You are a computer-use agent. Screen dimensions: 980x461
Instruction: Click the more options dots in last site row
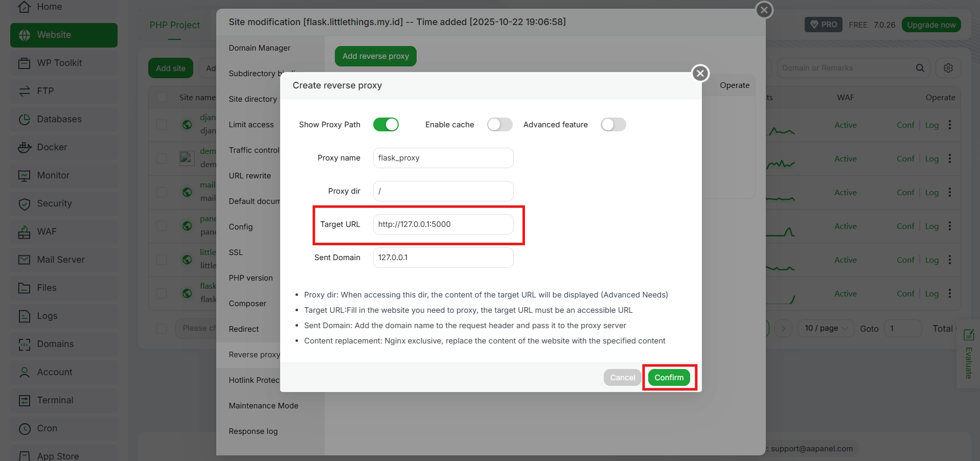pyautogui.click(x=950, y=293)
